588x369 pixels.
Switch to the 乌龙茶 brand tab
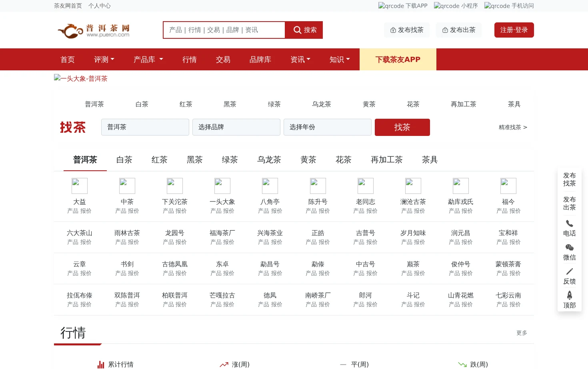click(269, 160)
